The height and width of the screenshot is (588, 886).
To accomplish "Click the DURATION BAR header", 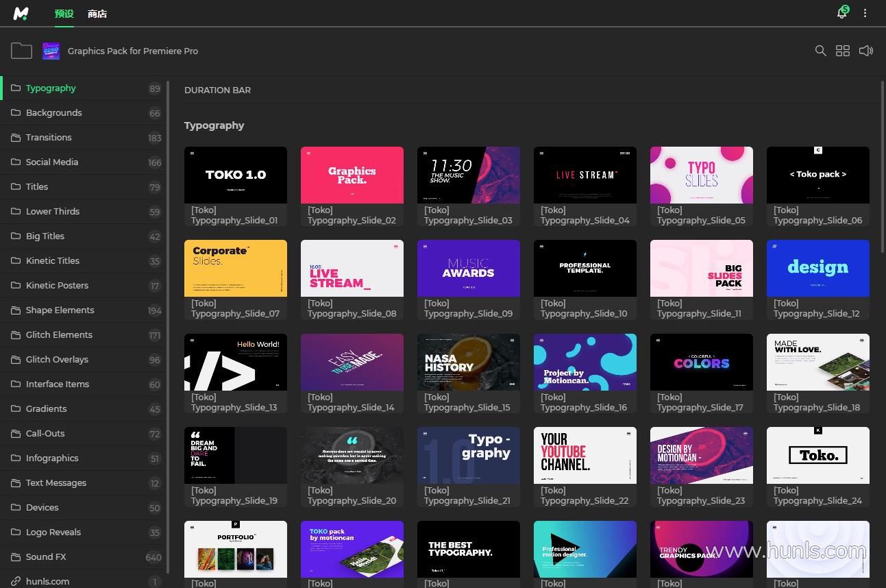I will [x=217, y=90].
